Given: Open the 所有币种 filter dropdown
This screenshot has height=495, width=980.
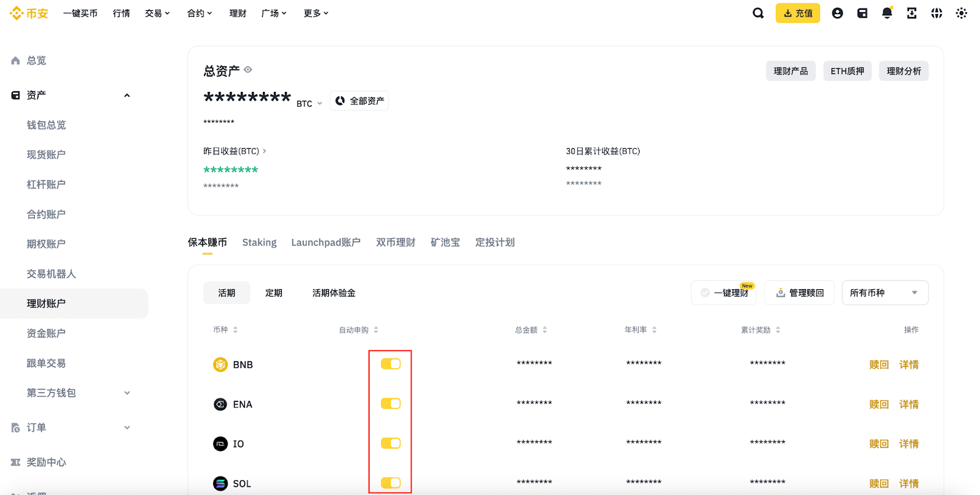Looking at the screenshot, I should point(885,293).
